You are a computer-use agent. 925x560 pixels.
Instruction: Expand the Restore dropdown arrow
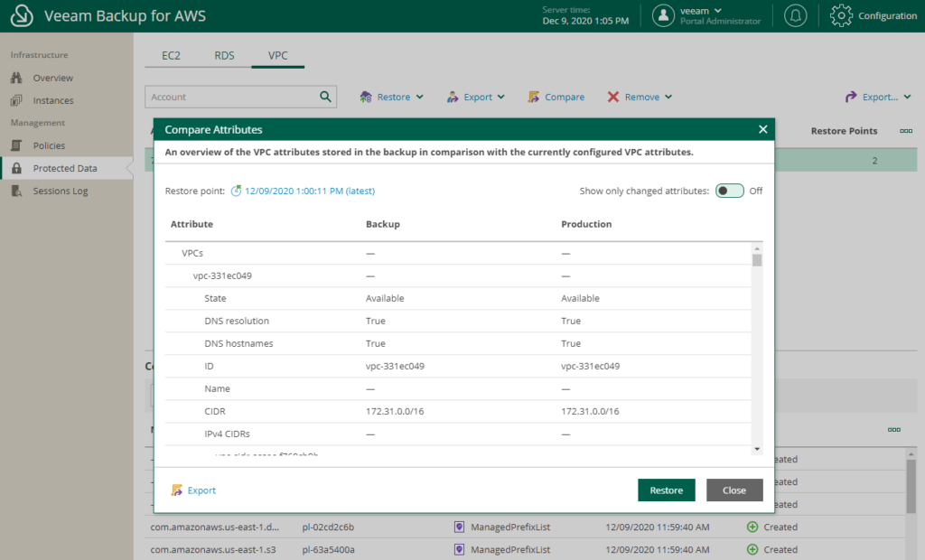[x=419, y=97]
